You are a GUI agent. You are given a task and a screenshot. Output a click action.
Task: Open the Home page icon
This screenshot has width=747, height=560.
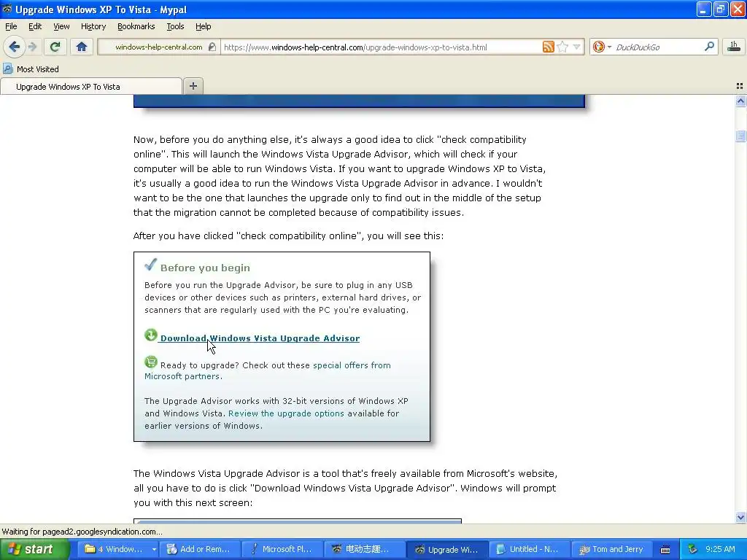click(82, 47)
